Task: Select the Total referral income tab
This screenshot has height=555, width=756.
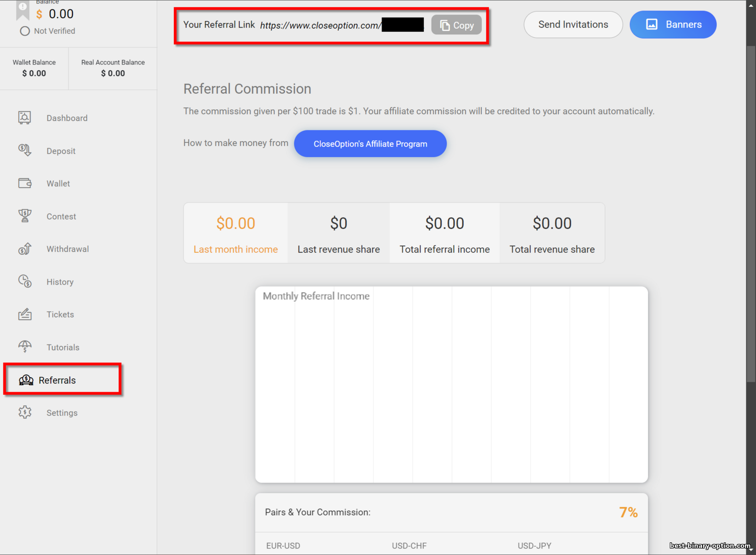Action: (x=445, y=233)
